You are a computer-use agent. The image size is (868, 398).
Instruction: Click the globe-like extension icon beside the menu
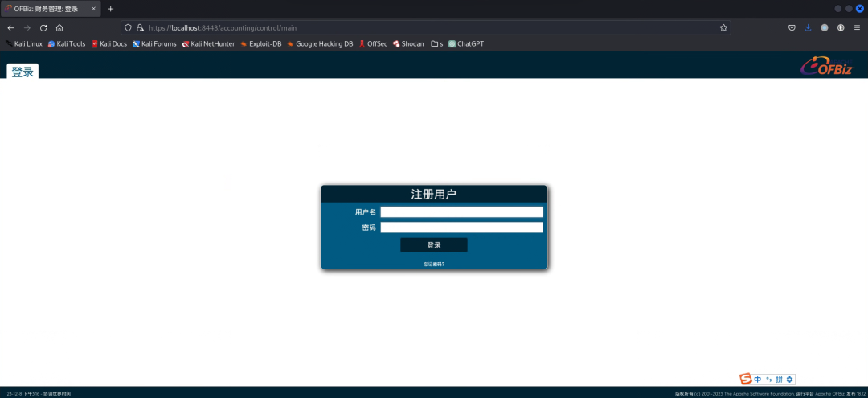841,27
